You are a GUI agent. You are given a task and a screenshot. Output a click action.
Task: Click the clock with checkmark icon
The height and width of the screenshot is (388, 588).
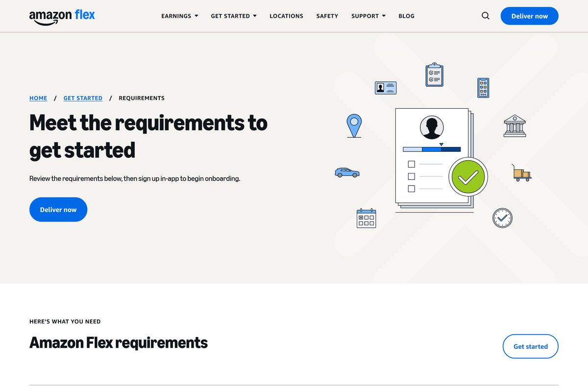[502, 218]
